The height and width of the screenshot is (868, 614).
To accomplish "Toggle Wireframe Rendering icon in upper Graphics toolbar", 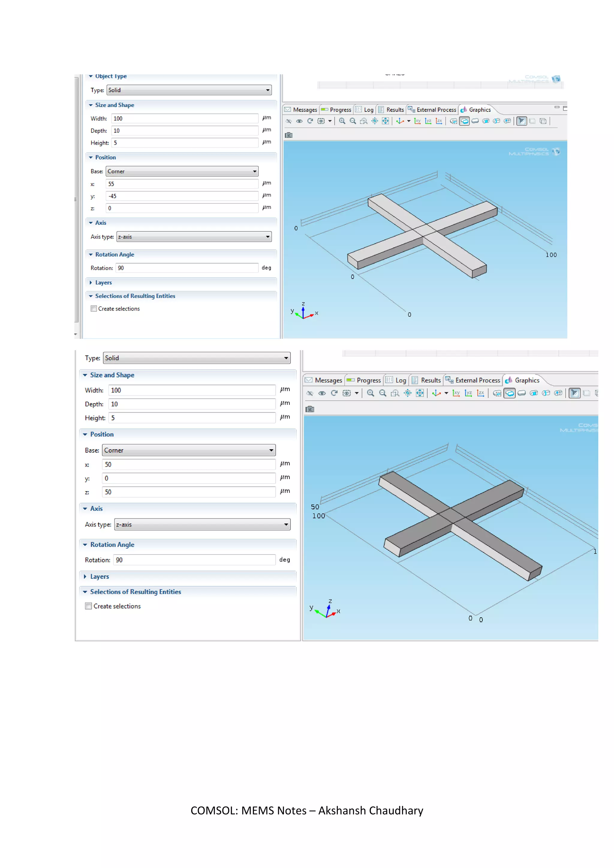I will (543, 121).
